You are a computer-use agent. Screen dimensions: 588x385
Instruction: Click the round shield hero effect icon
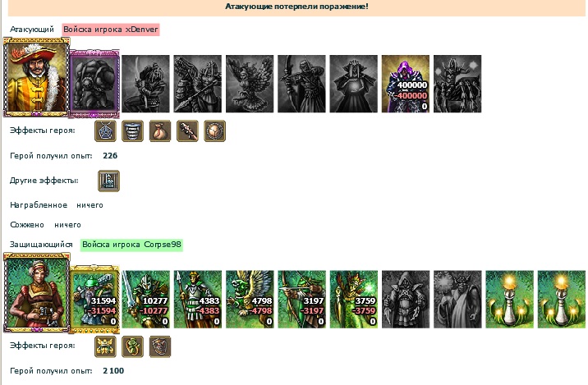pos(215,131)
